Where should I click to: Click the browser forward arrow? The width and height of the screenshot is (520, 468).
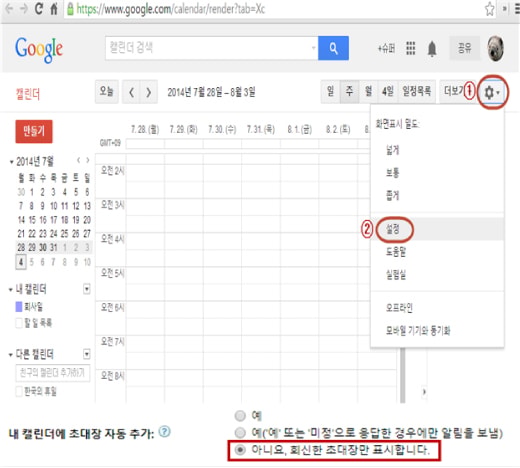coord(23,9)
